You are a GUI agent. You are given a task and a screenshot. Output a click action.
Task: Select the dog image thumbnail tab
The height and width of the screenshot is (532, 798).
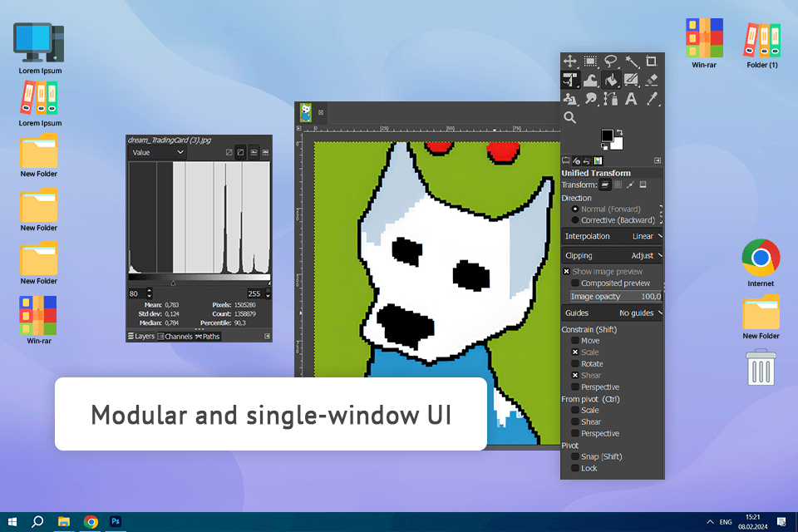306,112
